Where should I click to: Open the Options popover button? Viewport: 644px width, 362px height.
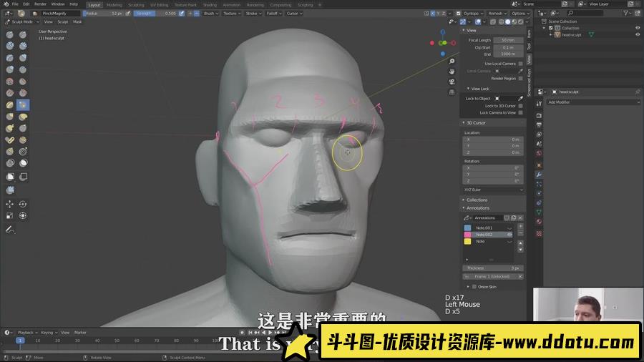pyautogui.click(x=519, y=14)
